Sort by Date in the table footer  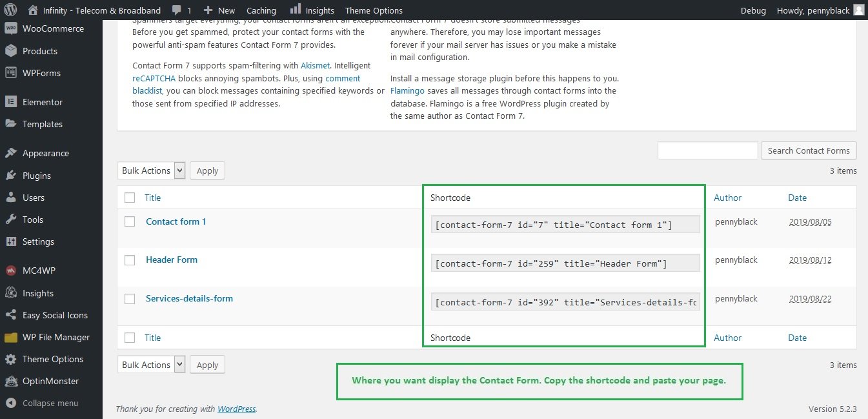coord(797,338)
